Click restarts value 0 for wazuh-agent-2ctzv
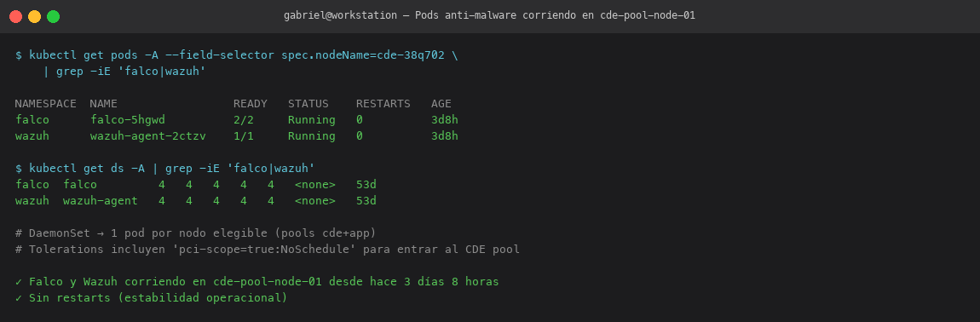Viewport: 980px width, 322px height. [x=360, y=136]
